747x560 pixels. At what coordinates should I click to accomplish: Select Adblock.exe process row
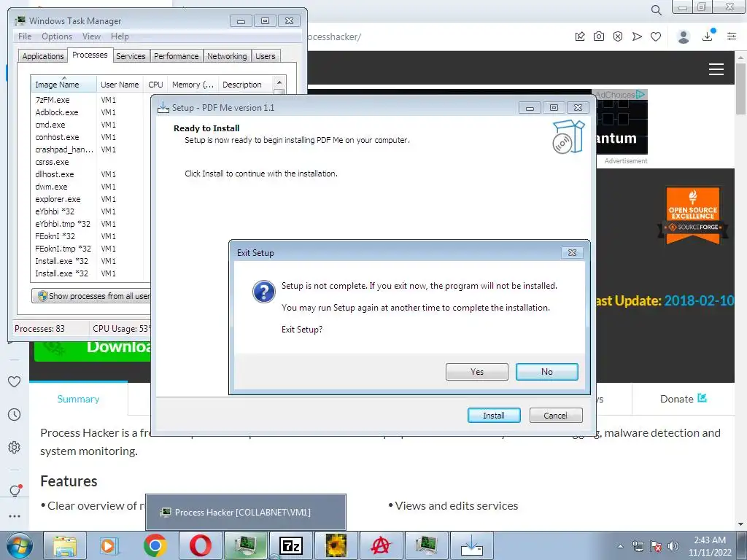90,112
